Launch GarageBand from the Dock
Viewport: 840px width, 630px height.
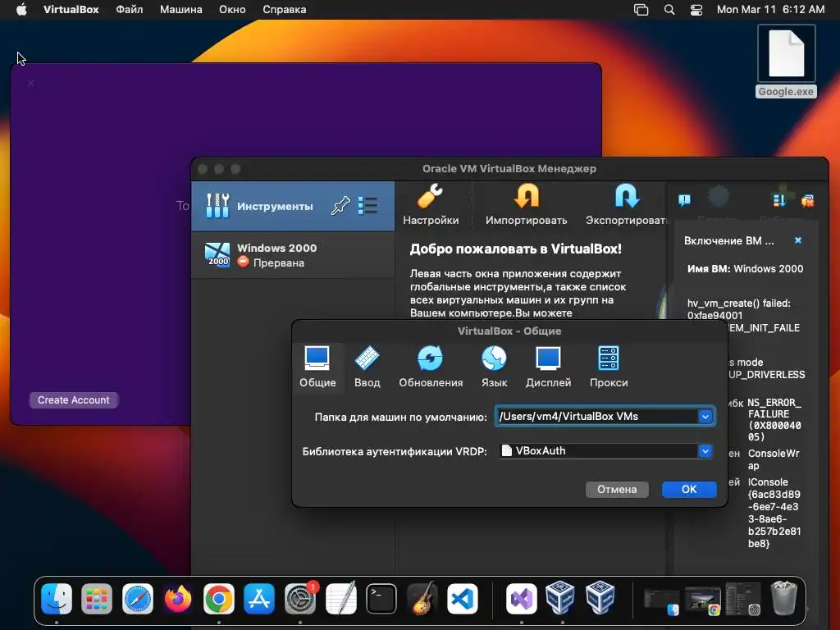(x=422, y=598)
